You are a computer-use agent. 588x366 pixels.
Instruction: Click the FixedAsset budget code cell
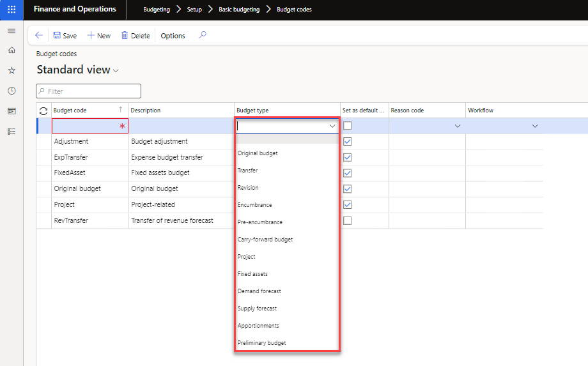point(89,172)
